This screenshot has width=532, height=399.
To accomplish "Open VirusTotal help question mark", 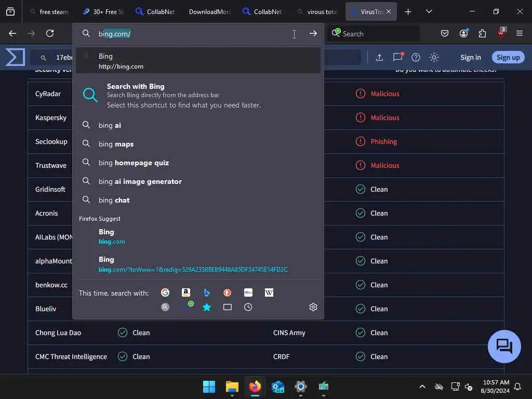I will [416, 57].
